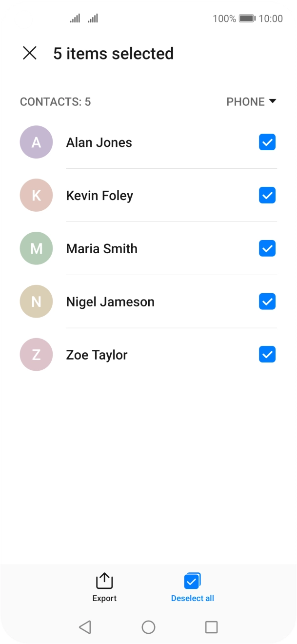This screenshot has width=297, height=644.
Task: Tap Nigel Jameson avatar letter N
Action: pyautogui.click(x=36, y=302)
